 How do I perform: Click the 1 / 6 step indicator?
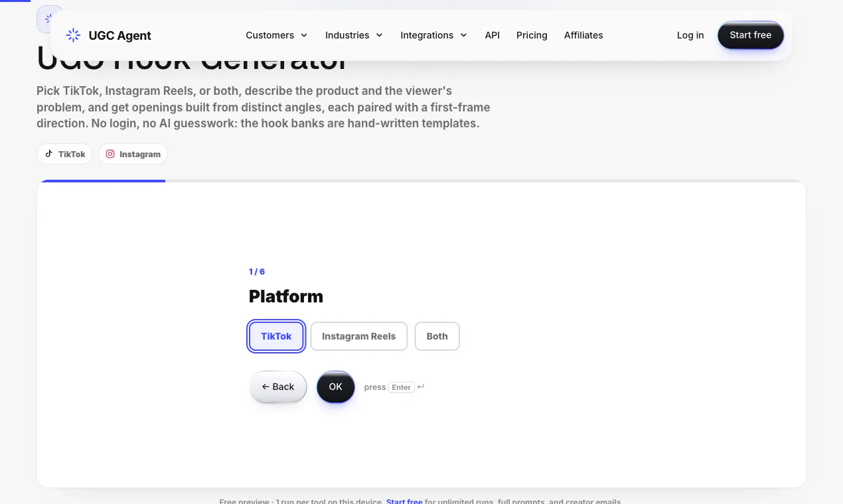[x=257, y=272]
